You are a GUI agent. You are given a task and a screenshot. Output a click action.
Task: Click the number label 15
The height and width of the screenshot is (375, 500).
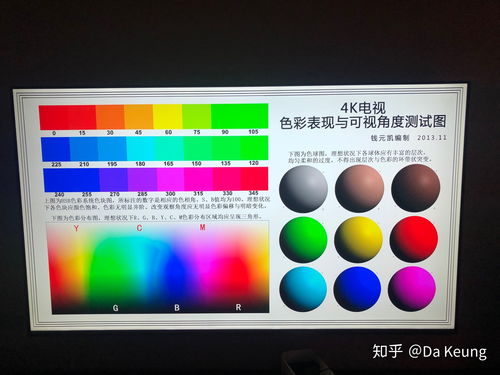pyautogui.click(x=82, y=133)
